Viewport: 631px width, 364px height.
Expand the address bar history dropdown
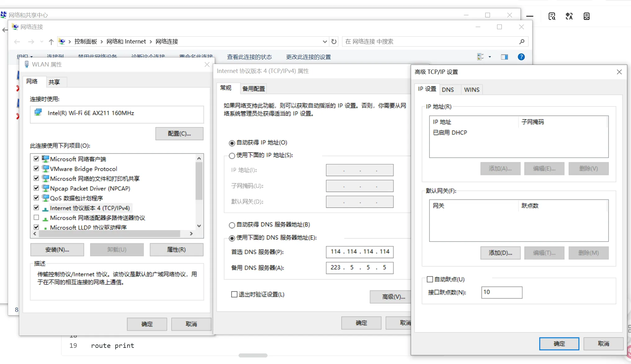325,42
